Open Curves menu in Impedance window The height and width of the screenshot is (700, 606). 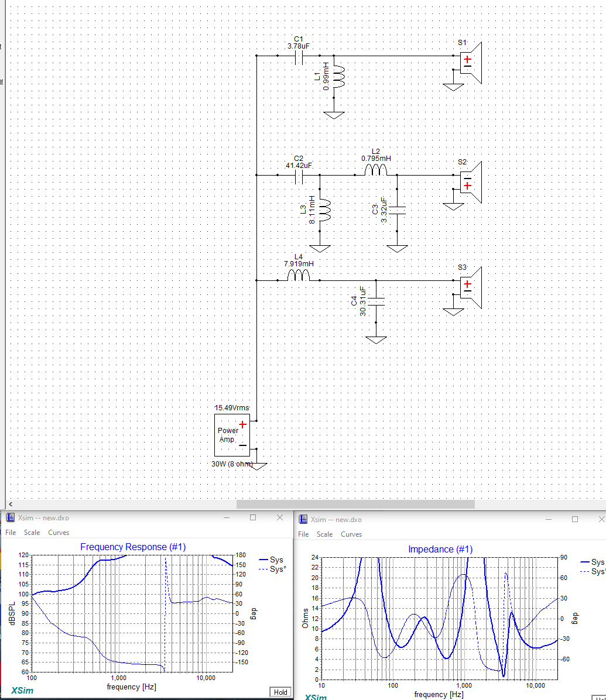coord(351,534)
